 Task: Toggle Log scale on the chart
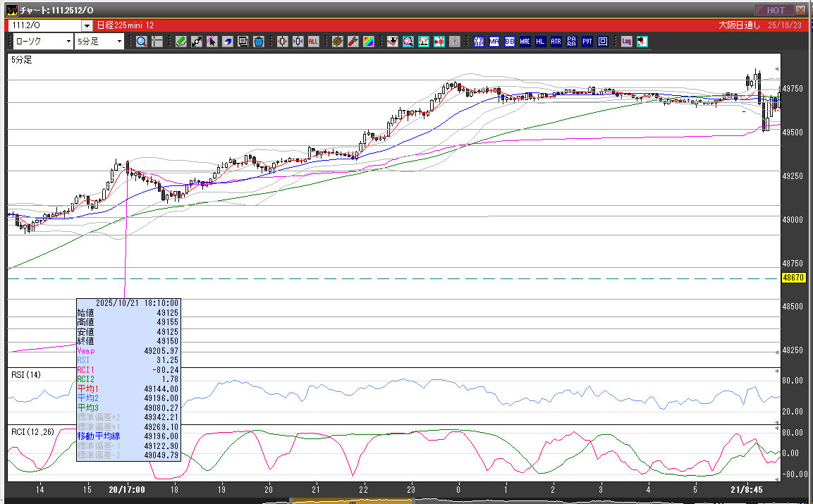(x=626, y=42)
